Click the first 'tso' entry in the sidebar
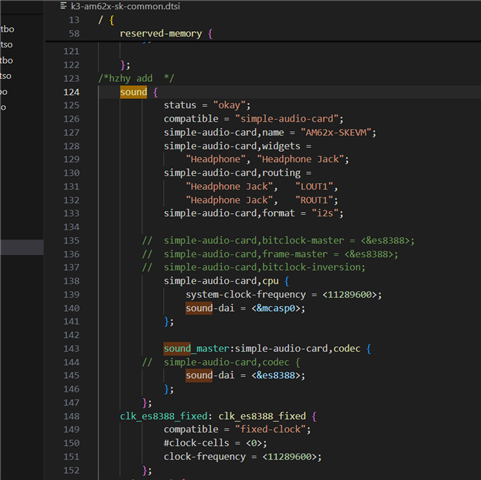 pos(6,45)
